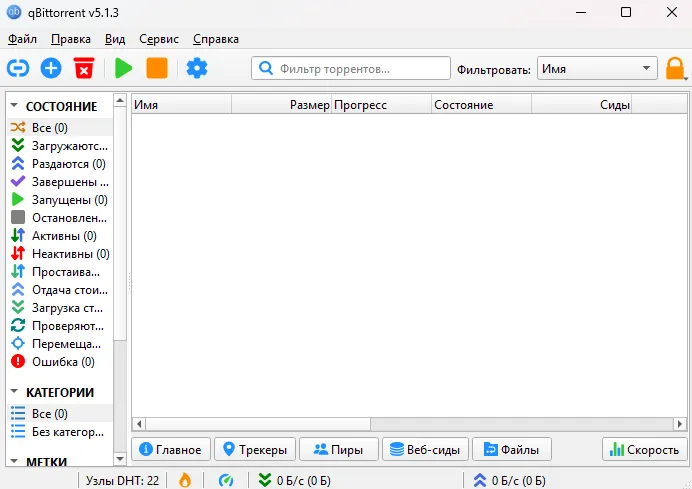Select the Загружаются filter

click(x=60, y=146)
